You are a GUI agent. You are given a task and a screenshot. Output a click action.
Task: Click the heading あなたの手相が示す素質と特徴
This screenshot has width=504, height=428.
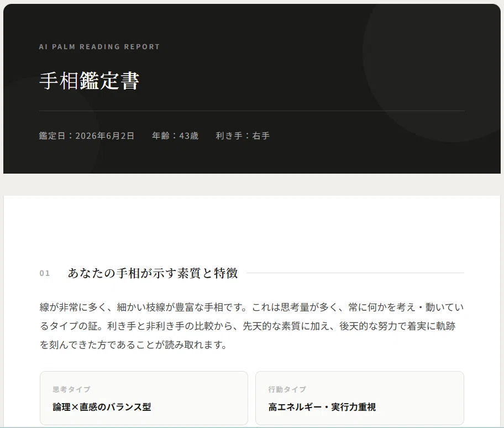[153, 273]
